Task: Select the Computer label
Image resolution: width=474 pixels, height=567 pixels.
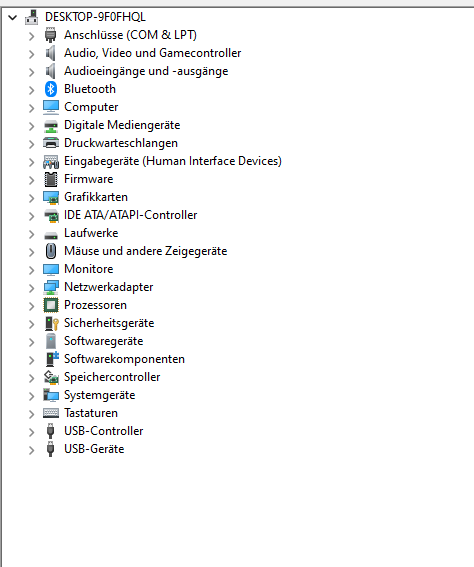Action: [x=91, y=107]
